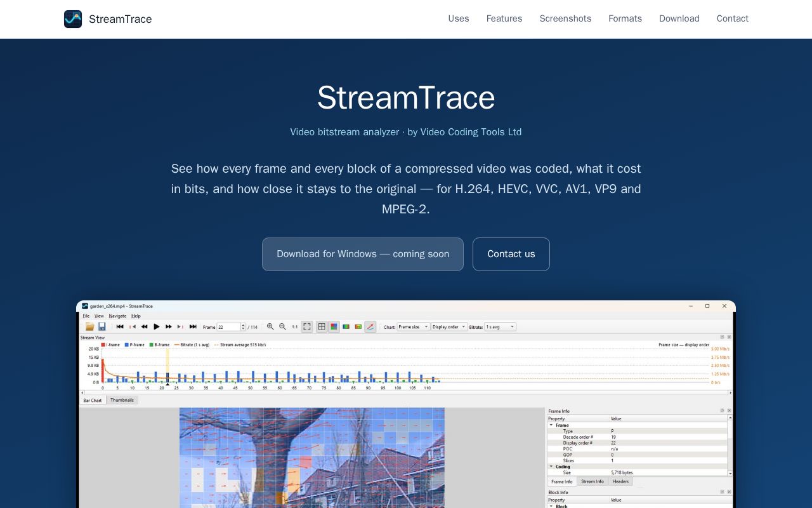Jump to the last frame
Image resolution: width=812 pixels, height=508 pixels.
pos(193,326)
